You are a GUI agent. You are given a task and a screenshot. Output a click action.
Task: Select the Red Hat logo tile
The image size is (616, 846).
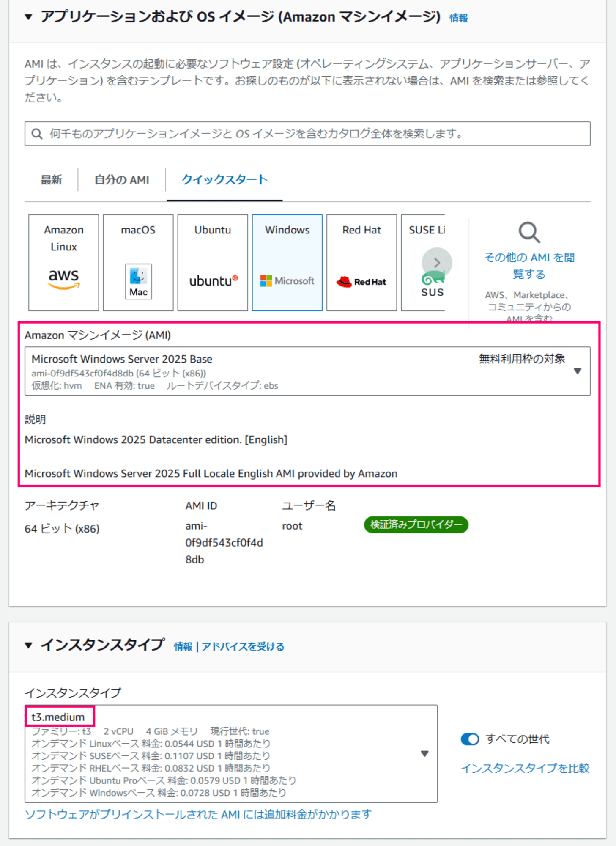point(361,263)
